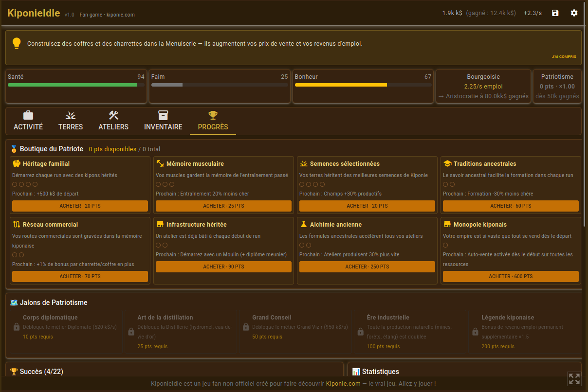This screenshot has height=392, width=588.
Task: Buy Héritage familial for 20 pts
Action: [80, 206]
